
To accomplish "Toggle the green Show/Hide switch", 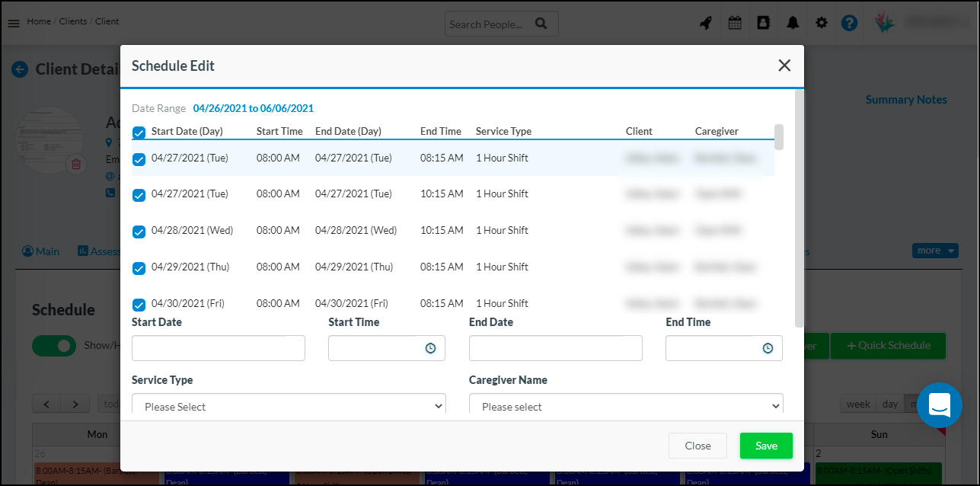I will point(54,346).
